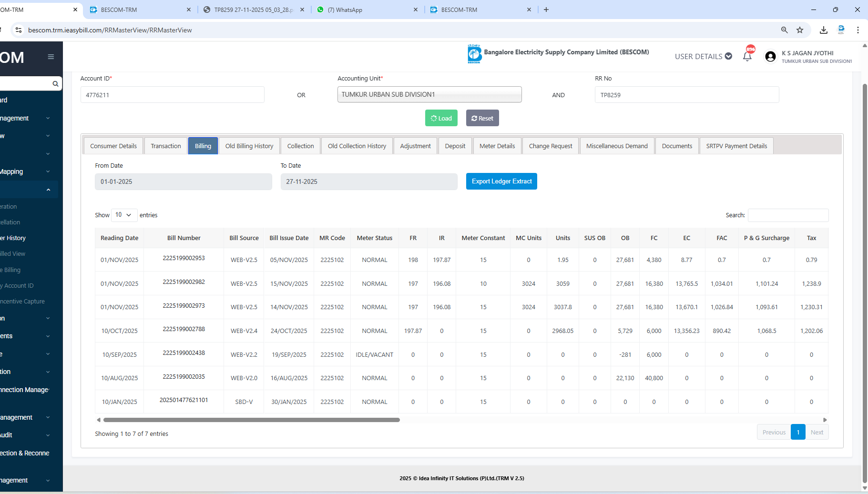Click Export Ledger Extract button

click(x=501, y=181)
